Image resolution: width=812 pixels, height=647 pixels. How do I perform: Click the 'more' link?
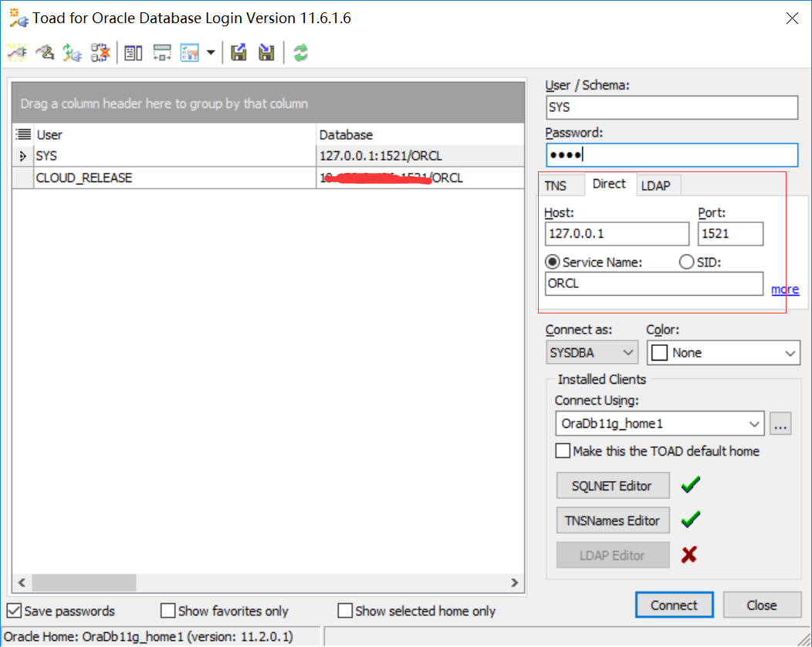coord(785,290)
